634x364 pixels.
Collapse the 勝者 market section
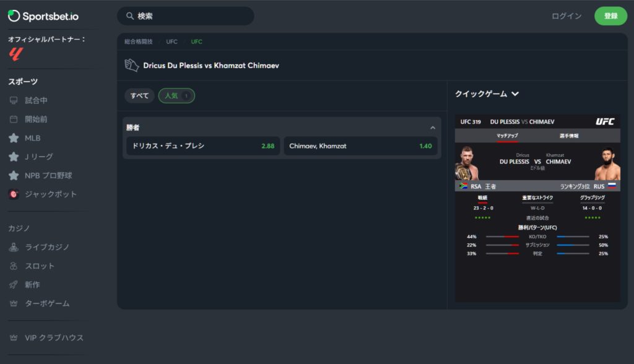[x=433, y=128]
